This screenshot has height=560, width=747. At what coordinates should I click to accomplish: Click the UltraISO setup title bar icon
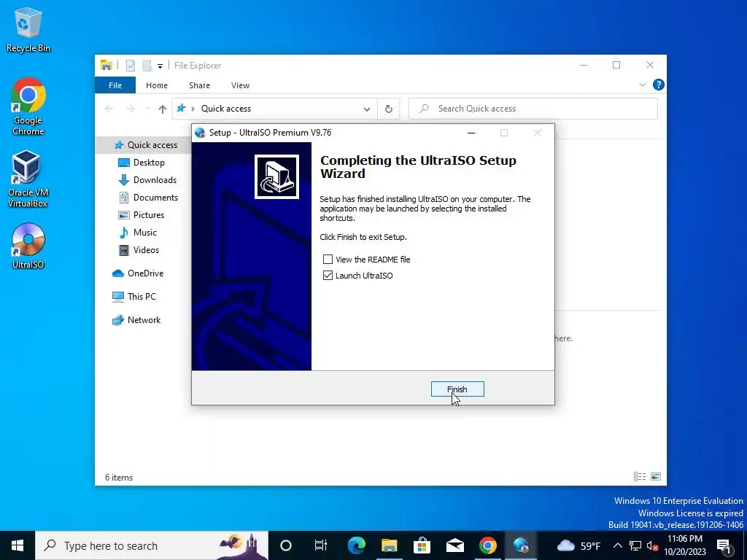pyautogui.click(x=200, y=133)
